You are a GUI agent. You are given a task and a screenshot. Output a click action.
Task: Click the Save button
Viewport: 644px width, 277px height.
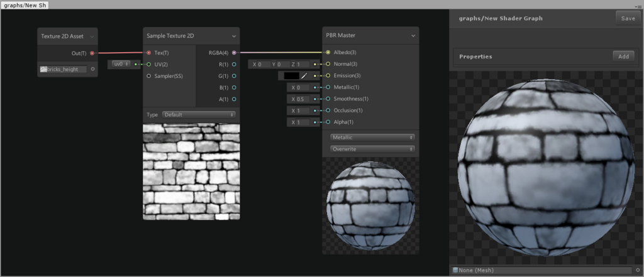628,18
